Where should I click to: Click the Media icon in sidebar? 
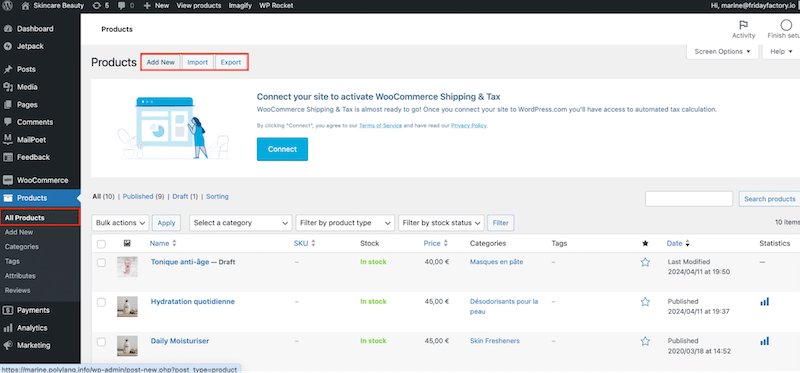pos(8,87)
